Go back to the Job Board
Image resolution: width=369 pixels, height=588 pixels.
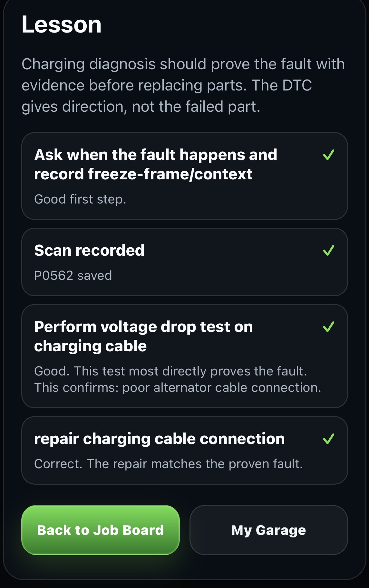[101, 530]
